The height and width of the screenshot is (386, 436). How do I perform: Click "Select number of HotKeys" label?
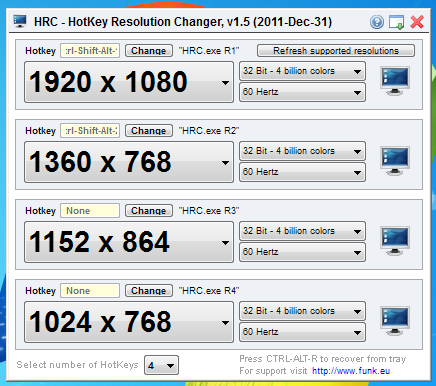77,365
